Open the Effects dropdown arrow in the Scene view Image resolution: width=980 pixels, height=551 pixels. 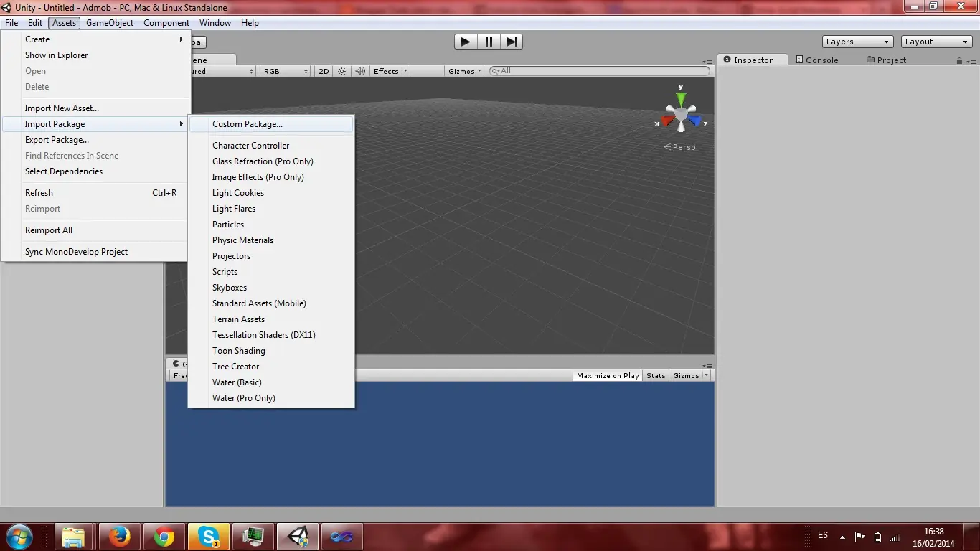pos(405,71)
